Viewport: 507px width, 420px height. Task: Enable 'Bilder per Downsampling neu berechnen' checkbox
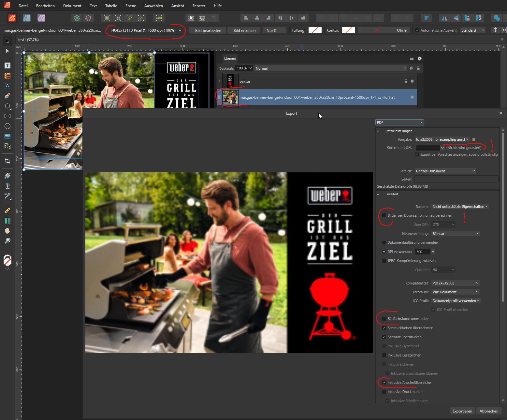click(384, 215)
